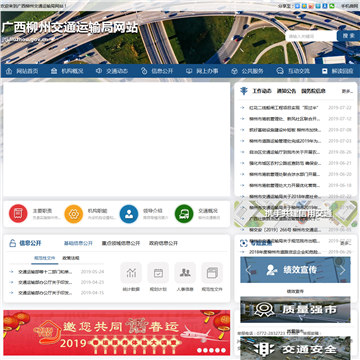Click the speaker icon beside 交通动态
The height and width of the screenshot is (360, 360).
[x=99, y=71]
